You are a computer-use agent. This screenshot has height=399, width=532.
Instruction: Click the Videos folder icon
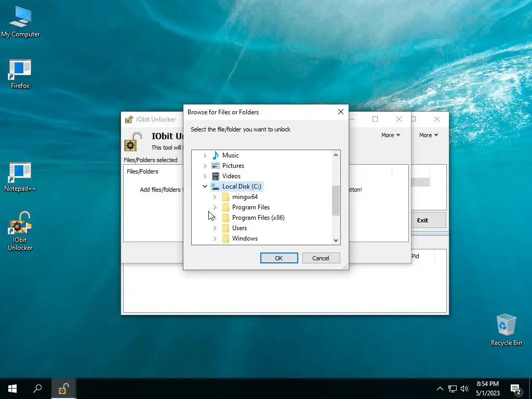pyautogui.click(x=216, y=176)
